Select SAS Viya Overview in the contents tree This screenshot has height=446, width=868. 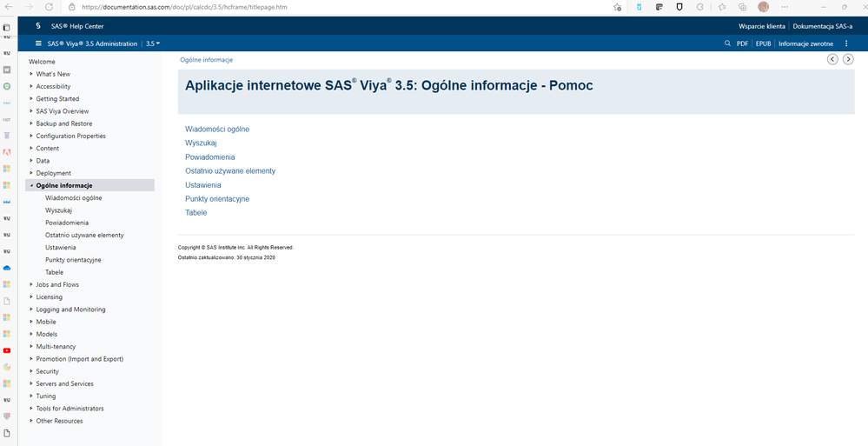pos(63,110)
